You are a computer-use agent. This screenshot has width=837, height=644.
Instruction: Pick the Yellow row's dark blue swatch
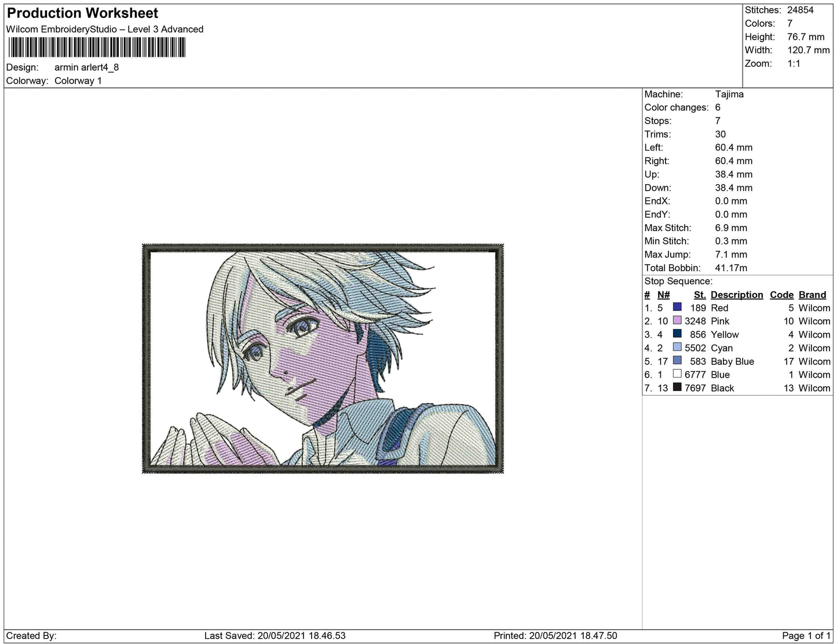(677, 334)
